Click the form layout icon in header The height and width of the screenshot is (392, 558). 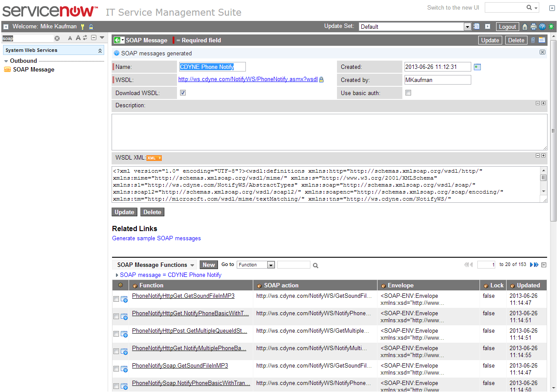click(x=542, y=40)
